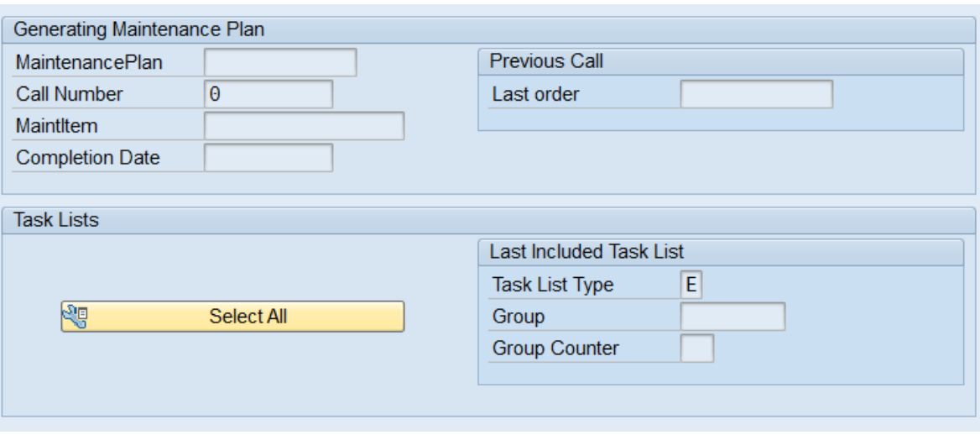
Task: Click the Group Counter label text
Action: pyautogui.click(x=555, y=349)
